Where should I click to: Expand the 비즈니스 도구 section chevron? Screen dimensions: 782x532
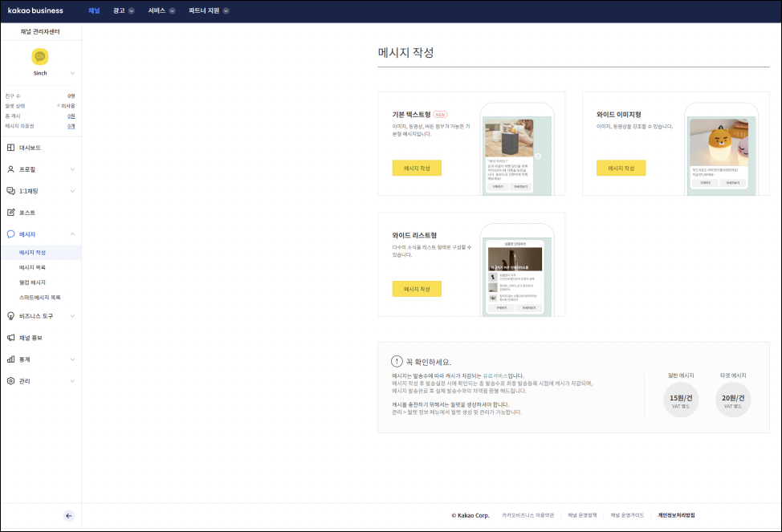pyautogui.click(x=72, y=316)
